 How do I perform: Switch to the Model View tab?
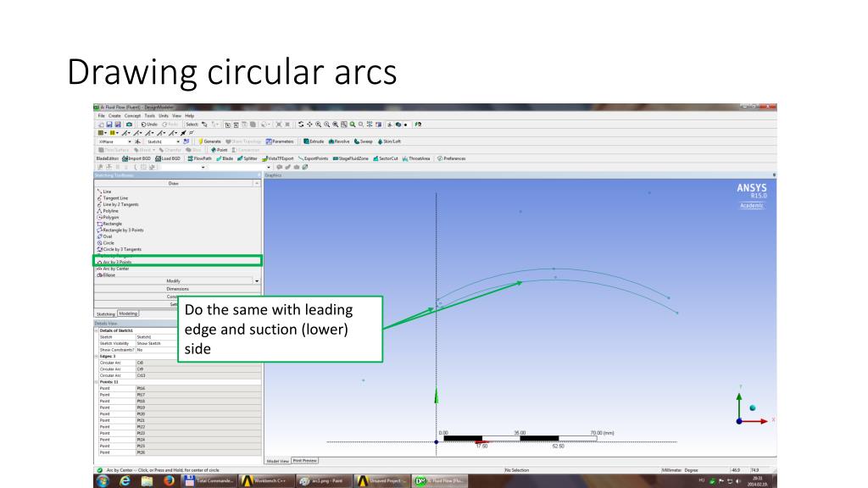pos(278,461)
